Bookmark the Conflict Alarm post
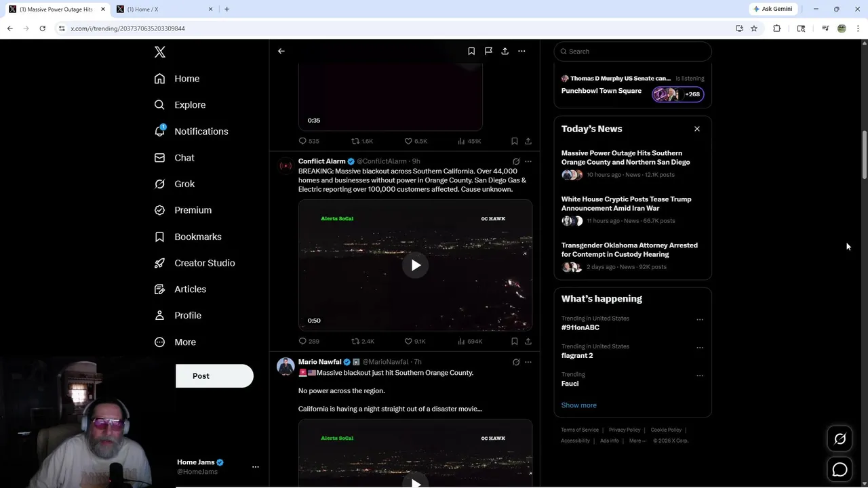Screen dimensions: 868x488 (x=515, y=341)
